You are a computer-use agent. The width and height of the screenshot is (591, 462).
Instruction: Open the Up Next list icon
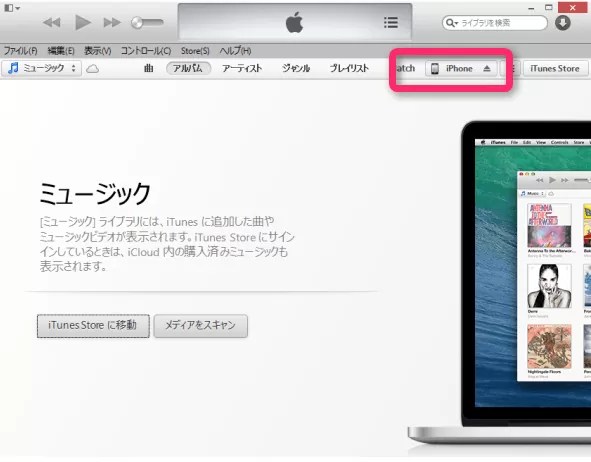click(x=390, y=23)
